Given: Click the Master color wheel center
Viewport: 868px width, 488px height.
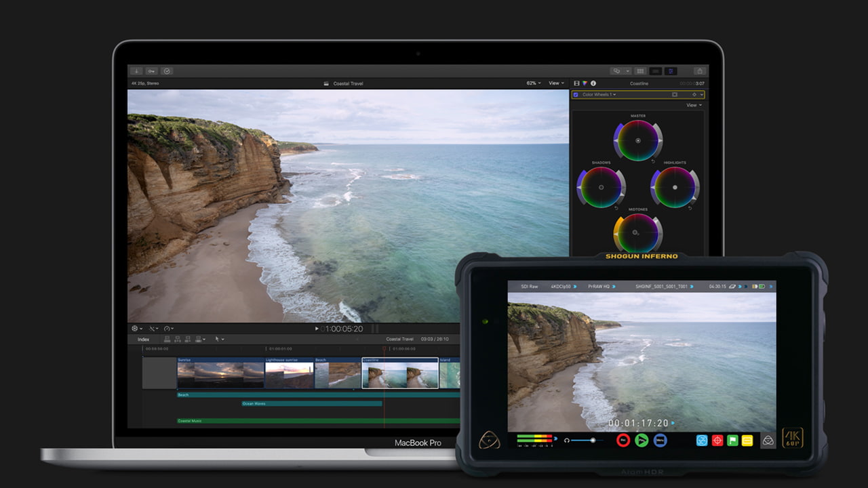Looking at the screenshot, I should [x=638, y=140].
